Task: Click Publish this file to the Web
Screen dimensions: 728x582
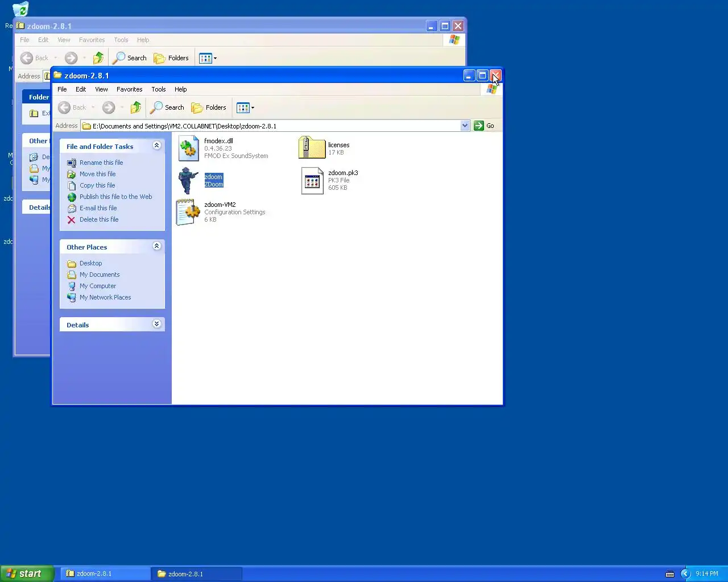Action: (116, 197)
